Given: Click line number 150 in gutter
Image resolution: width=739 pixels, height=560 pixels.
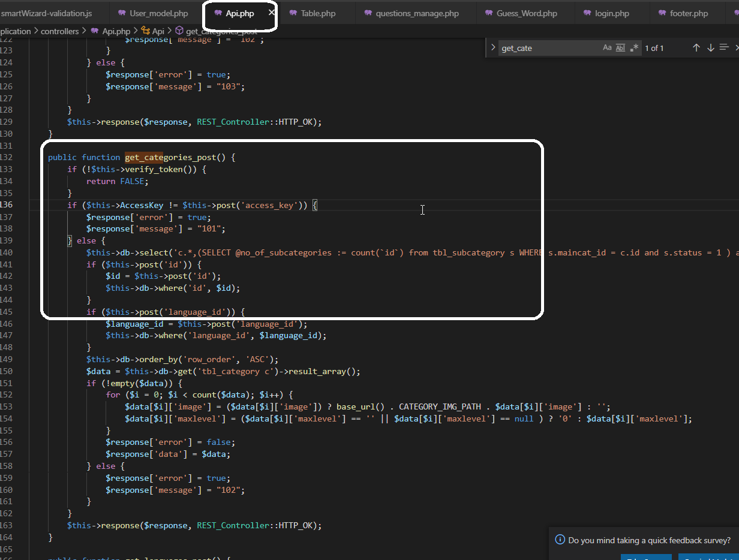Looking at the screenshot, I should coord(6,371).
